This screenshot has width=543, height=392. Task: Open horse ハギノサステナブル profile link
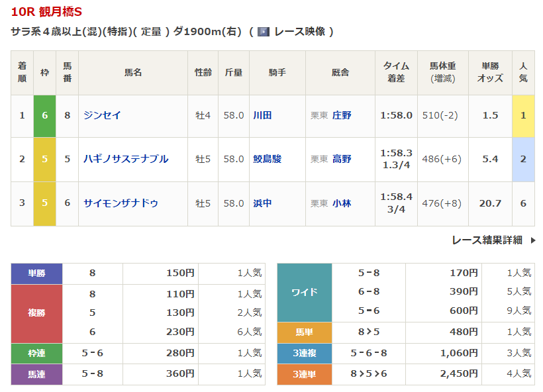pyautogui.click(x=126, y=159)
